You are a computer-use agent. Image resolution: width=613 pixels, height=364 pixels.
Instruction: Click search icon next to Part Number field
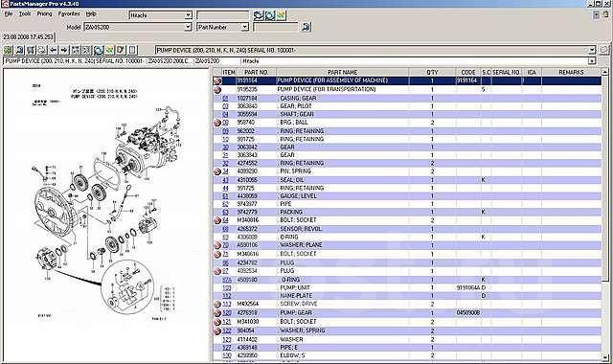pyautogui.click(x=306, y=27)
